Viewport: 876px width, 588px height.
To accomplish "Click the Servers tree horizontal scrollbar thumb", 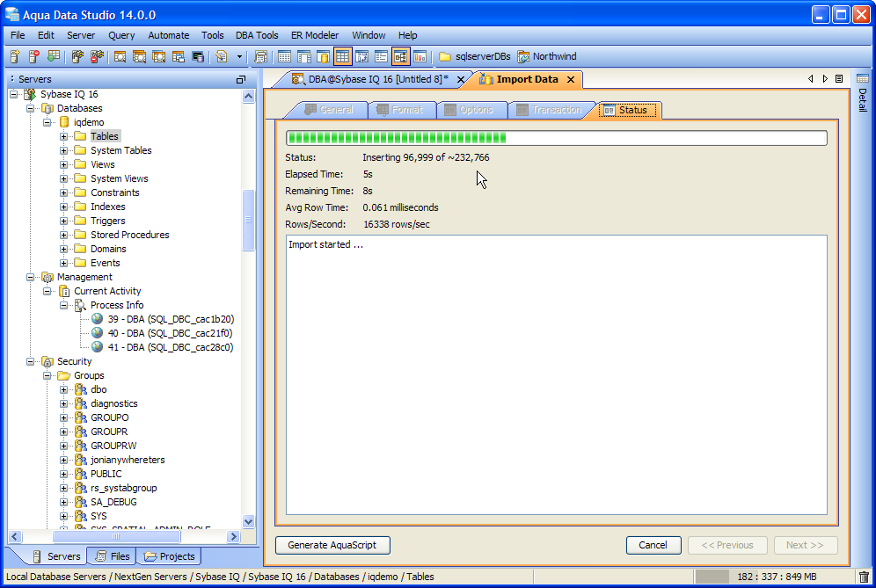I will coord(116,537).
